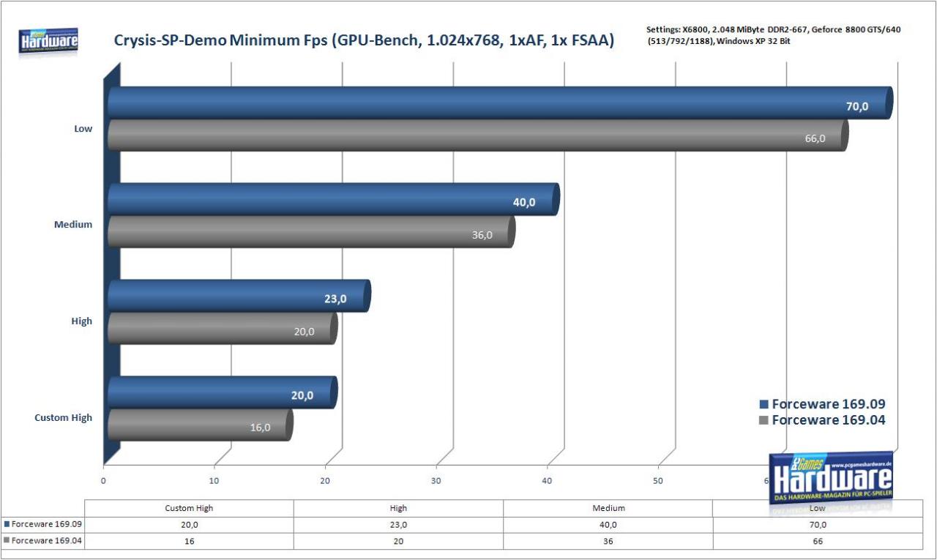Select the blue 23,0 bar for High
The image size is (937, 560).
coord(239,296)
